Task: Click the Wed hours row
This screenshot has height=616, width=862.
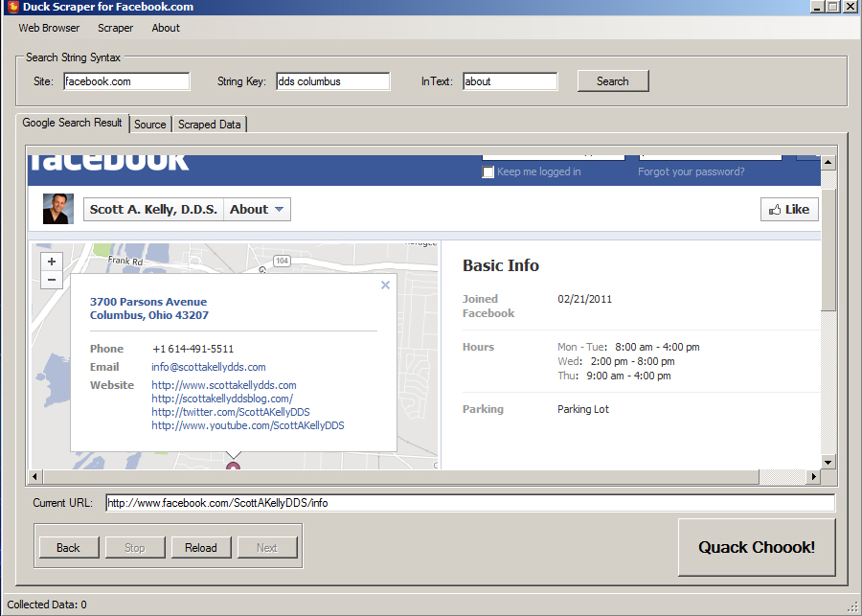Action: [x=616, y=361]
